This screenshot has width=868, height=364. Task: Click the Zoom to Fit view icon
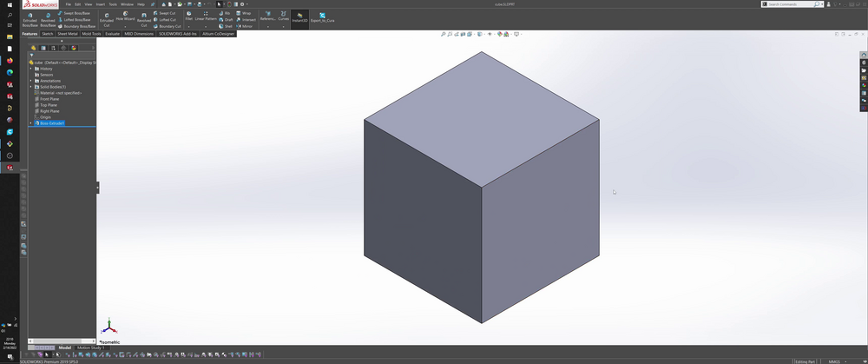[444, 35]
